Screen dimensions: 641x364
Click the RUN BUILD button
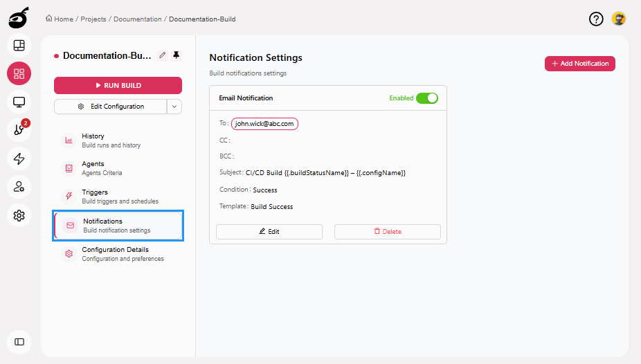pos(118,85)
